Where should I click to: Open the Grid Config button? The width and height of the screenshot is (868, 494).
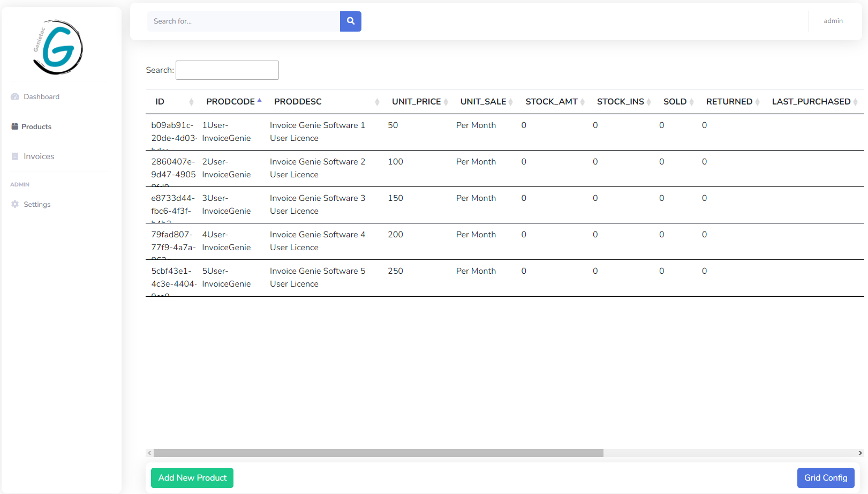pos(826,478)
